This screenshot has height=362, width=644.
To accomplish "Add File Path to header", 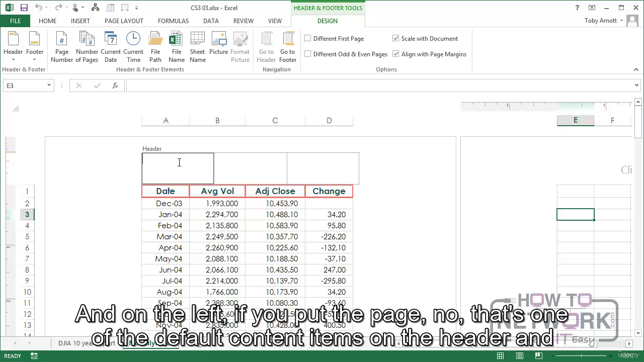I will tap(155, 47).
